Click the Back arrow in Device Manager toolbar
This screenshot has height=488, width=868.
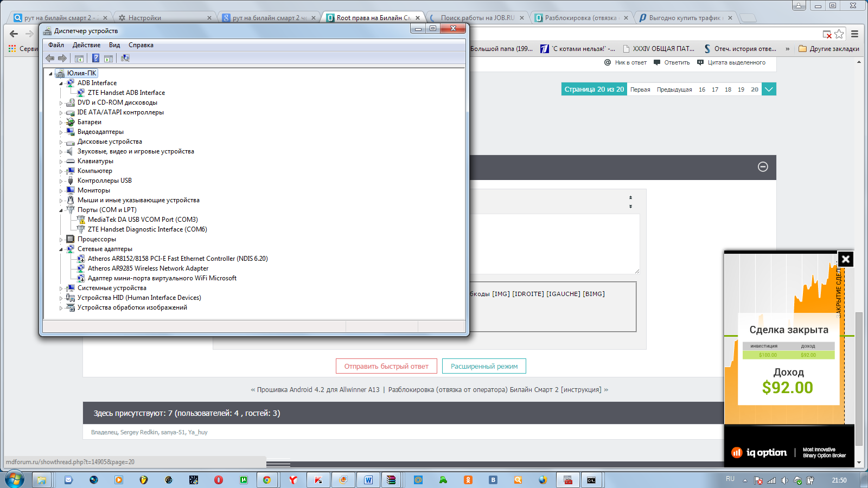tap(50, 58)
